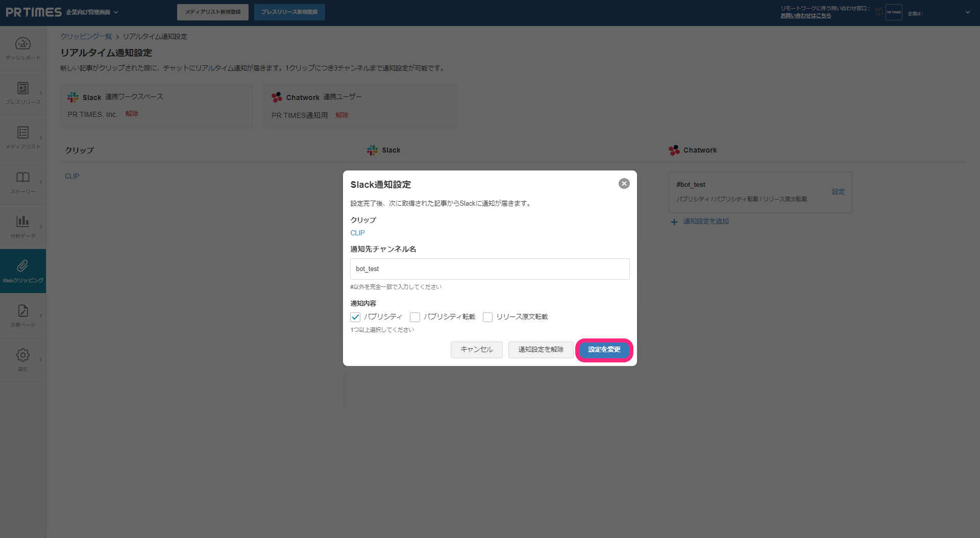The image size is (980, 538).
Task: Open the プレスリリース sidebar icon
Action: [x=23, y=88]
